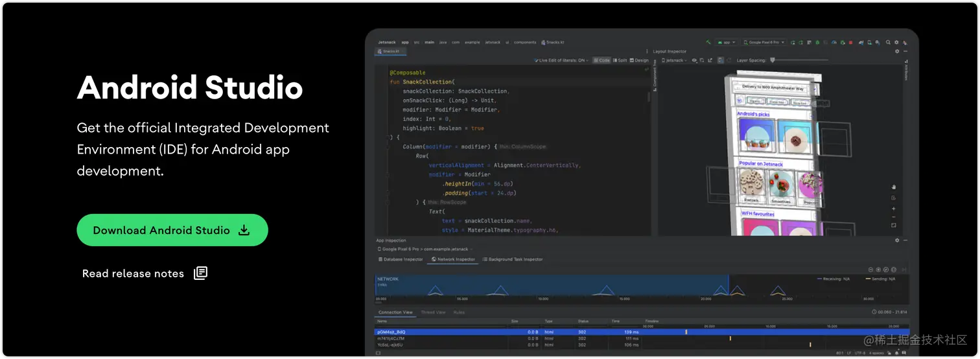Open IDE settings gear in the top toolbar

click(896, 42)
